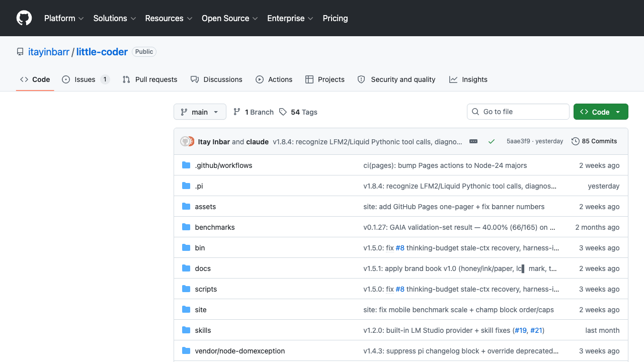The height and width of the screenshot is (362, 644).
Task: Click the clock icon beside 85 Commits
Action: [576, 141]
